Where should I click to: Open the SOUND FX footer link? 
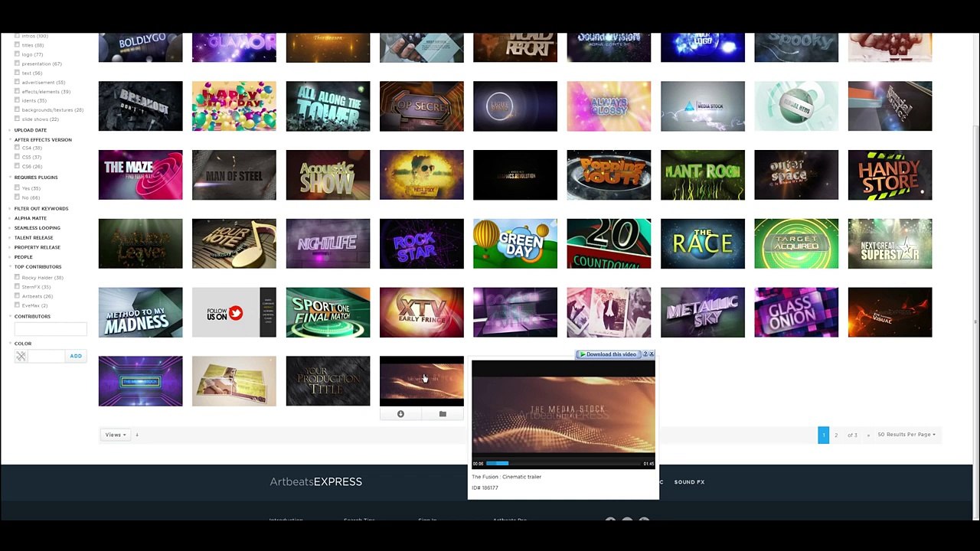[x=689, y=482]
